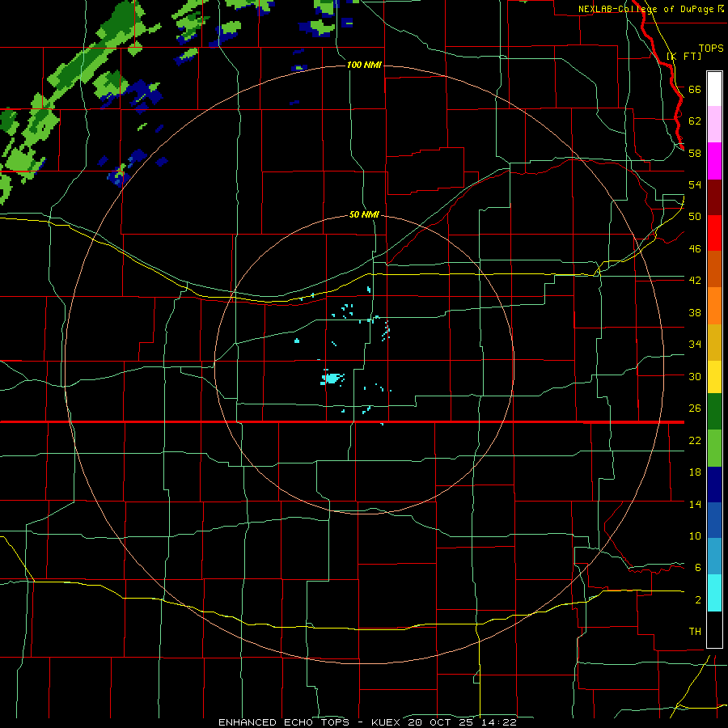Viewport: 728px width, 728px height.
Task: Click the ENHANCED ECHO TOPS product title
Action: pyautogui.click(x=283, y=722)
